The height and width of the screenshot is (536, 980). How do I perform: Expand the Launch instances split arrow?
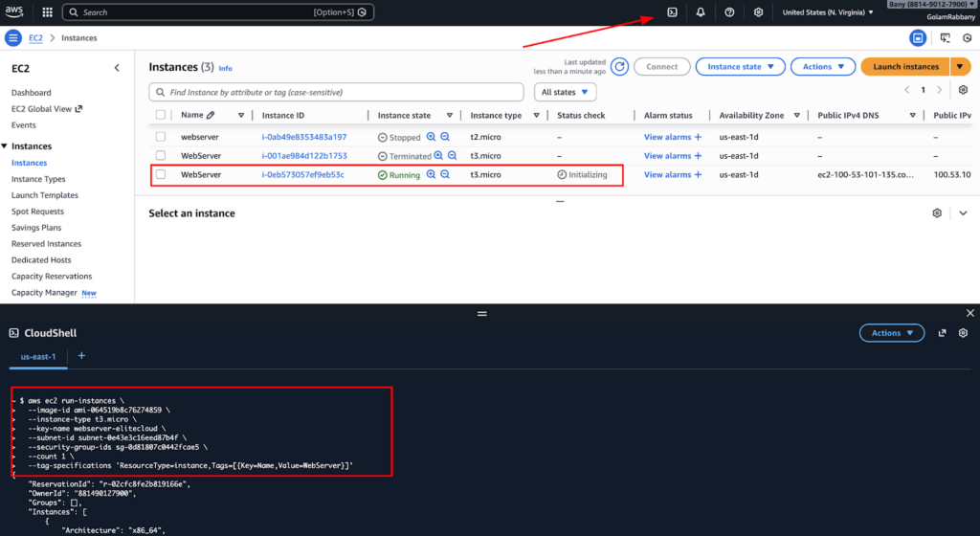coord(960,67)
